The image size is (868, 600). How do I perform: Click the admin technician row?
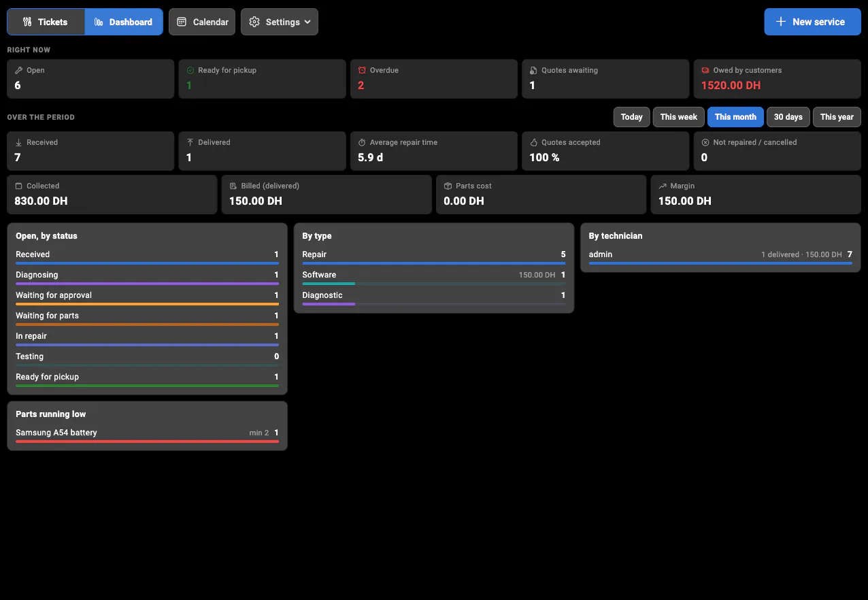(720, 257)
